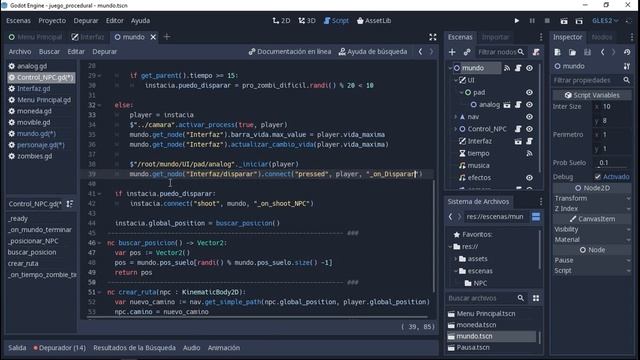
Task: Switch to the Menu Principal scene tab
Action: click(35, 37)
